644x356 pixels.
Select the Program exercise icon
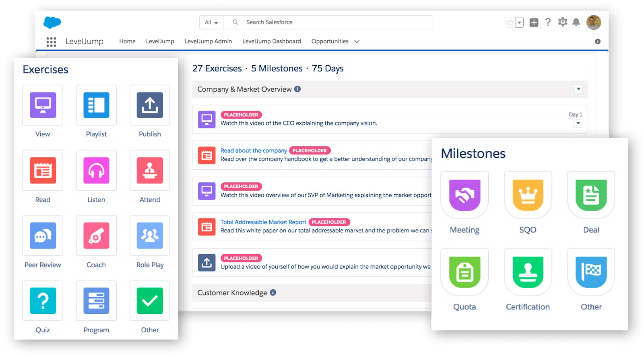[96, 300]
